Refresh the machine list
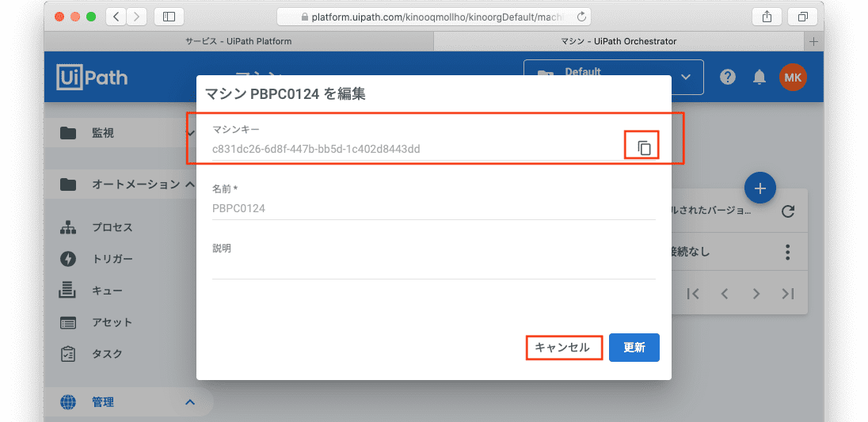Screen dimensions: 868x422 tap(788, 211)
